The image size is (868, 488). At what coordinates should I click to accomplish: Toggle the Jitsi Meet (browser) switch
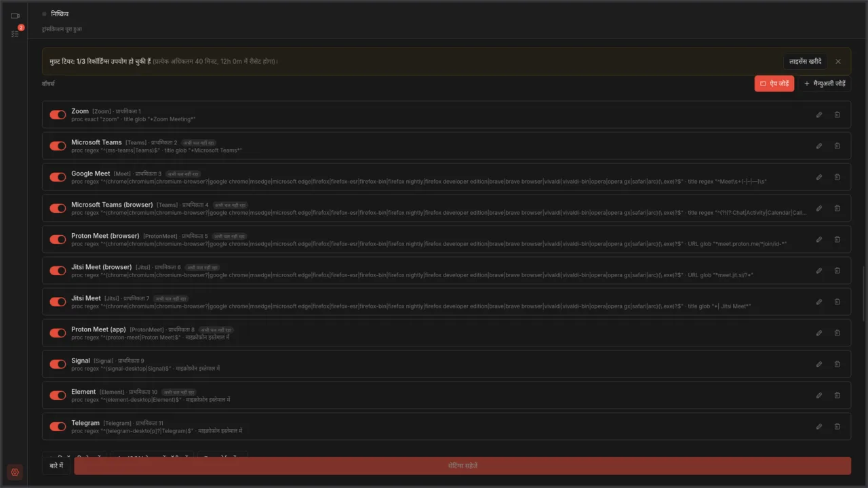[x=58, y=270]
